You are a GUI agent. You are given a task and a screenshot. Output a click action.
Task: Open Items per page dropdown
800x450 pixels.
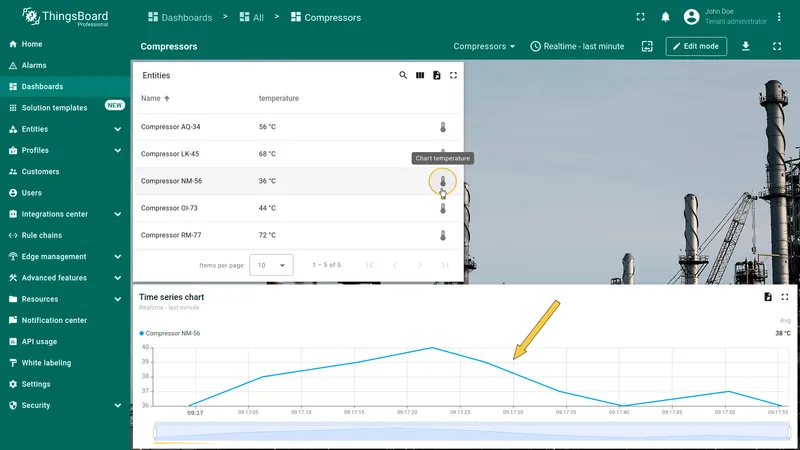(x=271, y=265)
